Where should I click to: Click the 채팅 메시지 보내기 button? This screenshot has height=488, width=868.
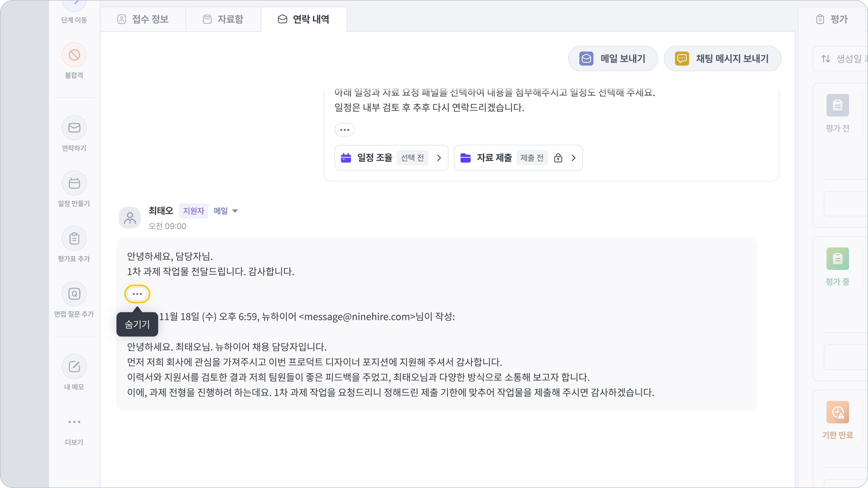(722, 59)
